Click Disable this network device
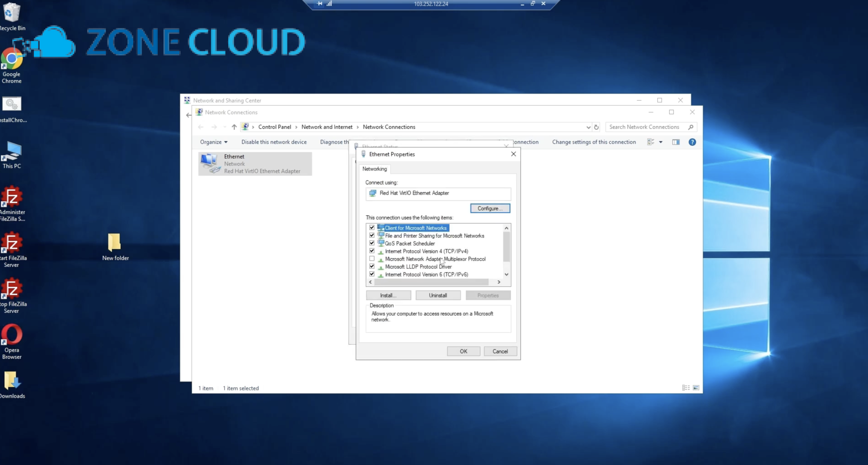868x465 pixels. coord(274,142)
